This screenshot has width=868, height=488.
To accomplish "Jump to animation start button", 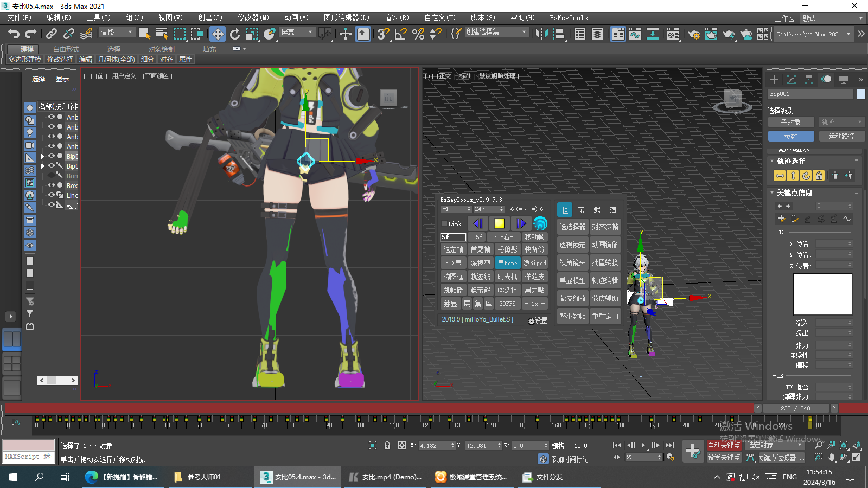I will click(x=617, y=445).
